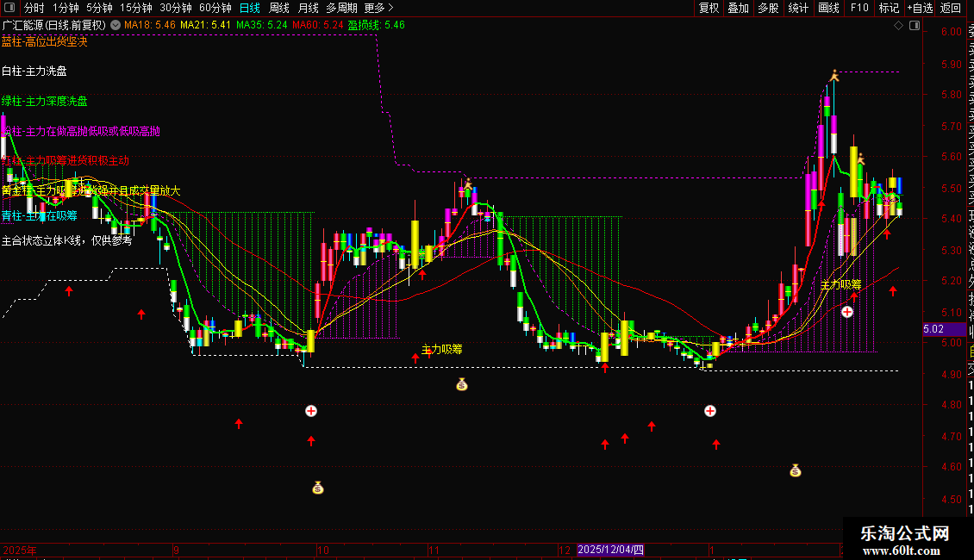Image resolution: width=974 pixels, height=560 pixels.
Task: Open the dropdown beside 广汇能源 title
Action: tap(116, 26)
